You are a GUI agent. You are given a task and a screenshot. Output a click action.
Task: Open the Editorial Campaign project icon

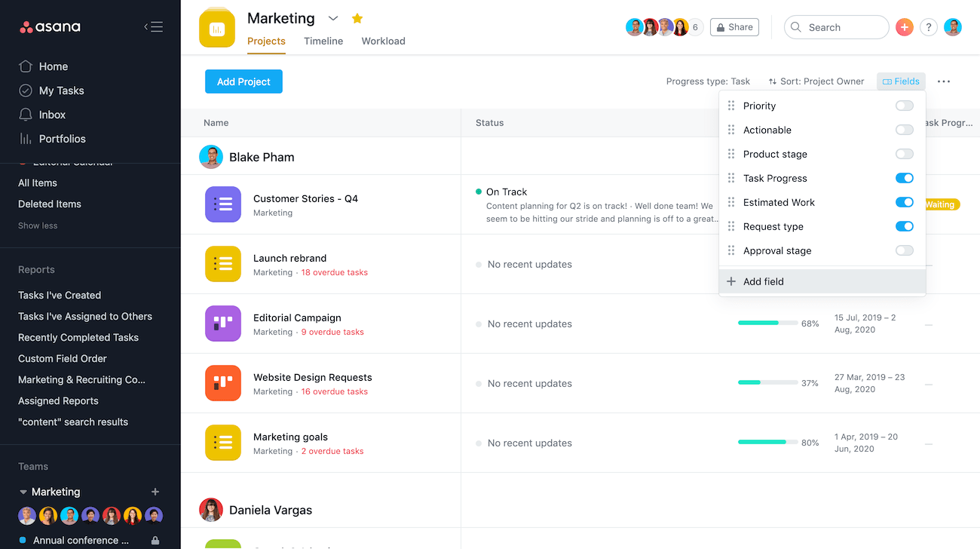click(x=223, y=324)
